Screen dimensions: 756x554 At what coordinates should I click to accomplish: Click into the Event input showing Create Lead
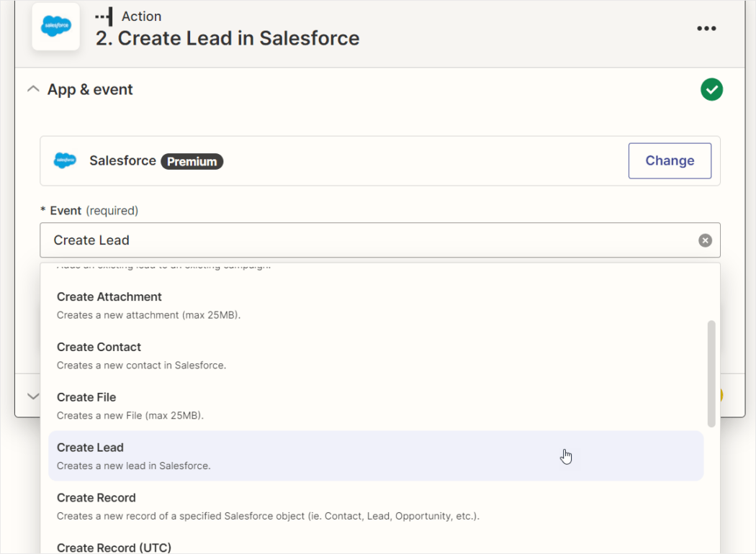click(380, 240)
